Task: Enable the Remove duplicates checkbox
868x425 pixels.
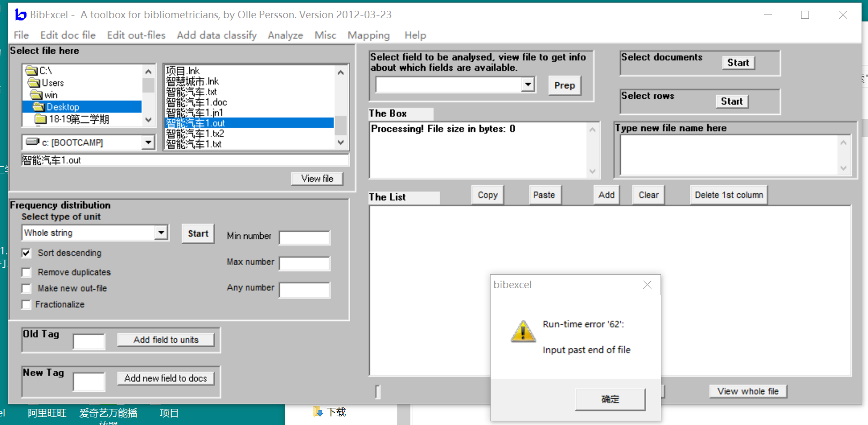Action: [26, 272]
